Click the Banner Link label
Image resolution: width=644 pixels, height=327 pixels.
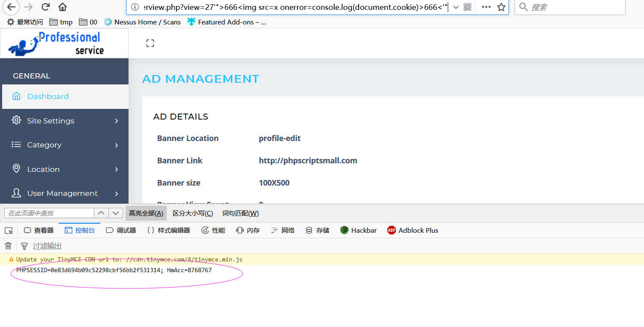pos(180,161)
